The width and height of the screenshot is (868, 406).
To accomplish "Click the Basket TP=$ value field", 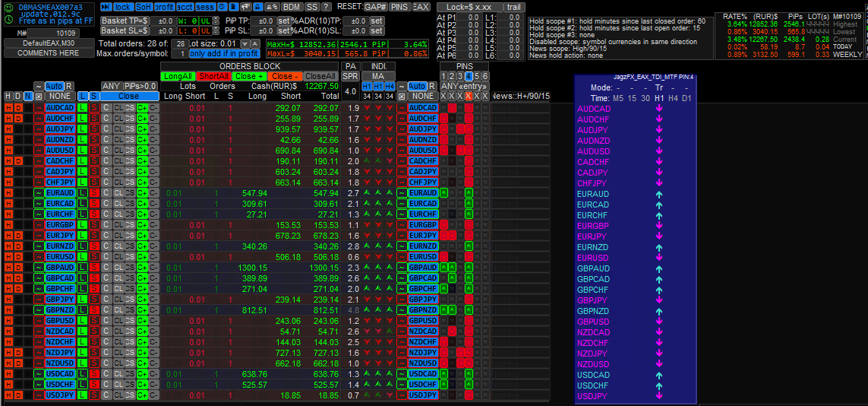I will [164, 21].
